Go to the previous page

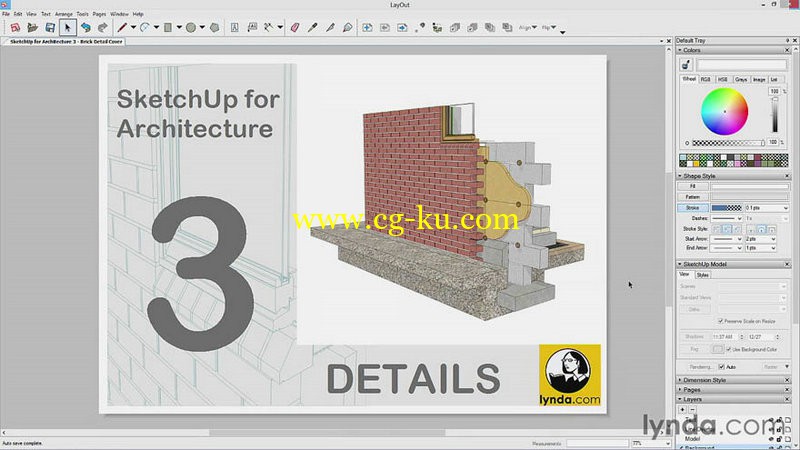click(385, 28)
